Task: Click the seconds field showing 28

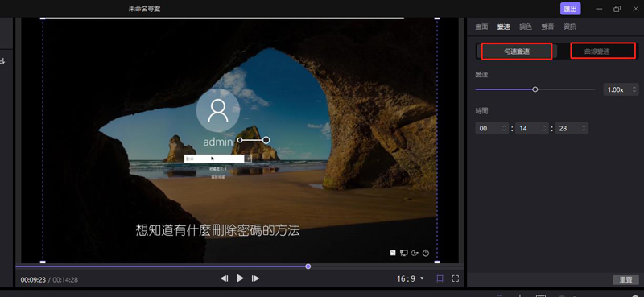Action: point(572,128)
